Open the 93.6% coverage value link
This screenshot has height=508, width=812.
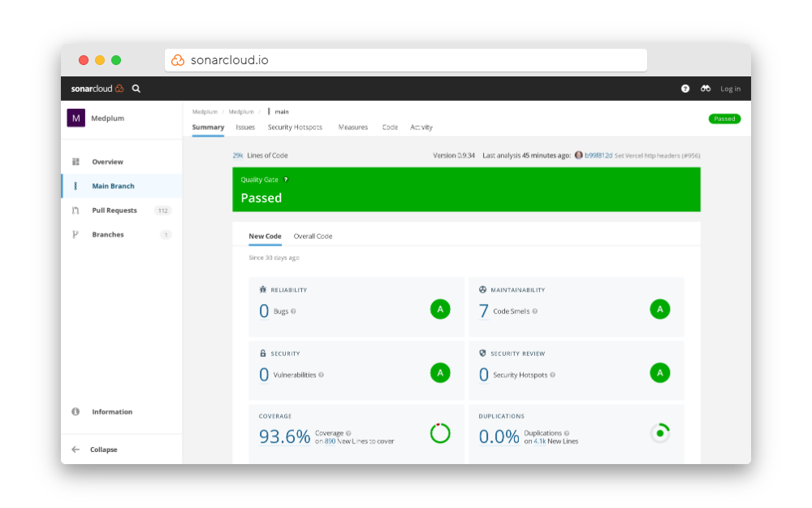coord(284,436)
